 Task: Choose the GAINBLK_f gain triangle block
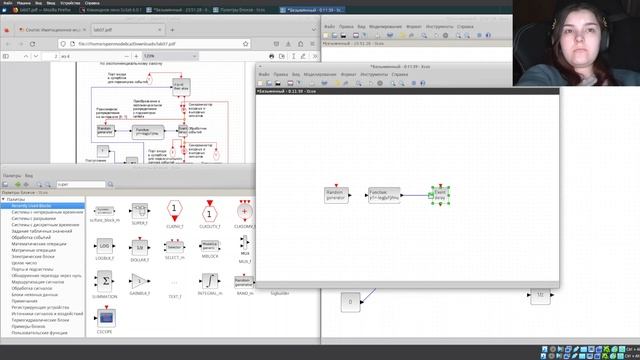(140, 281)
